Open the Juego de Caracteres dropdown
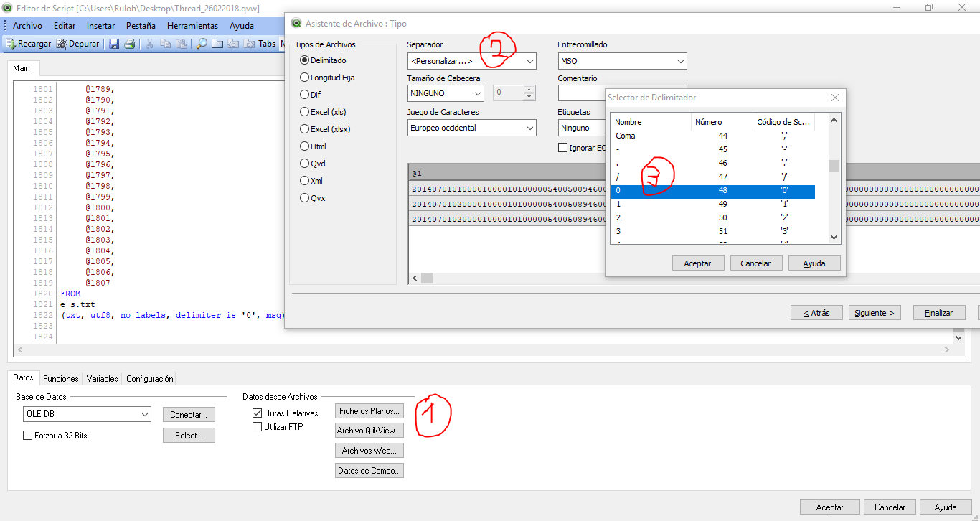Viewport: 980px width, 521px height. 472,128
